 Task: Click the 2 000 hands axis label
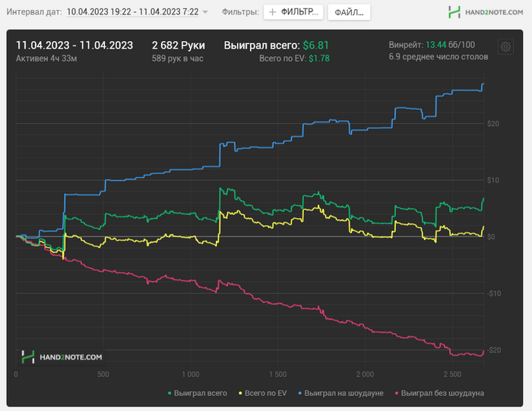pos(365,375)
